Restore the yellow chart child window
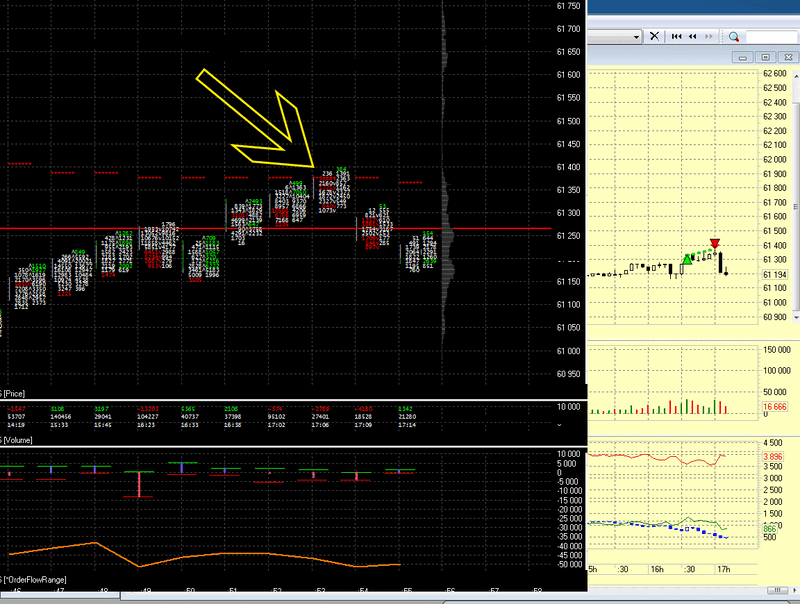Viewport: 800px width, 604px height. 765,57
